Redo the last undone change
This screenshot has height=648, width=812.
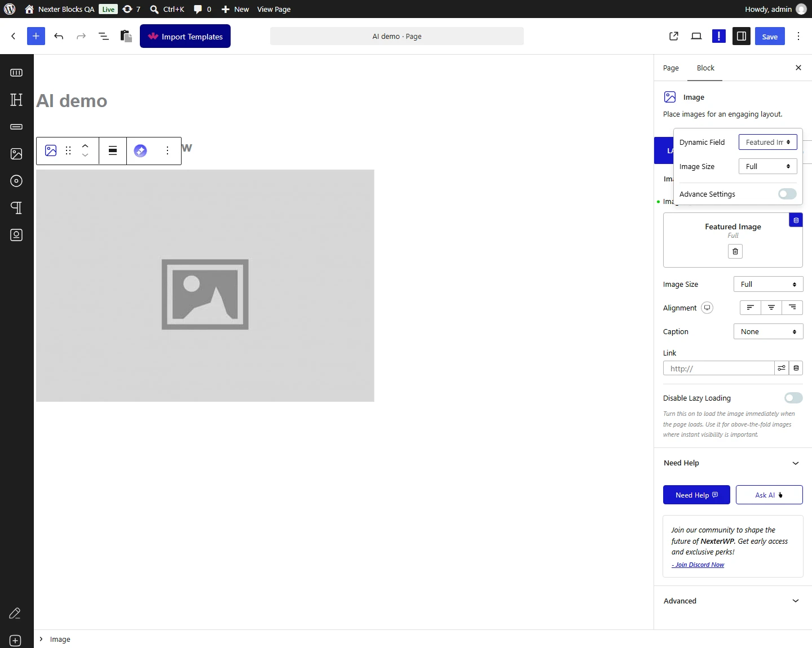[81, 36]
